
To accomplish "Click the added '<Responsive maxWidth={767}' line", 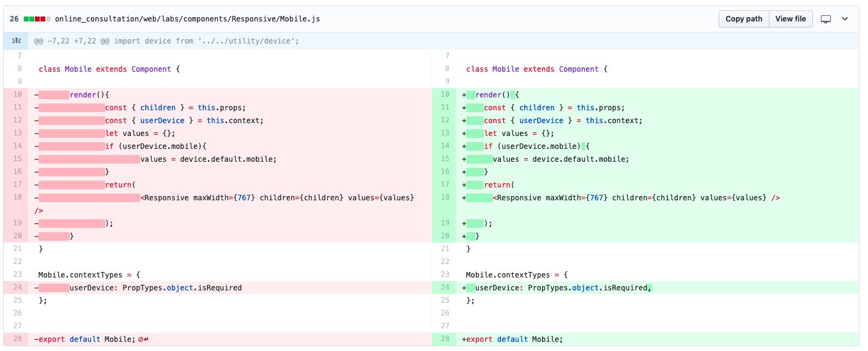I will pyautogui.click(x=658, y=204).
